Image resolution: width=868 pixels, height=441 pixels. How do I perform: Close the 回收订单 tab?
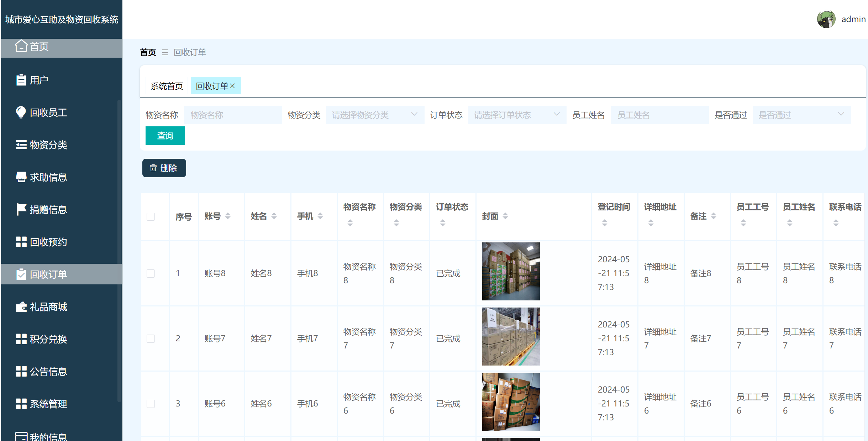tap(233, 85)
